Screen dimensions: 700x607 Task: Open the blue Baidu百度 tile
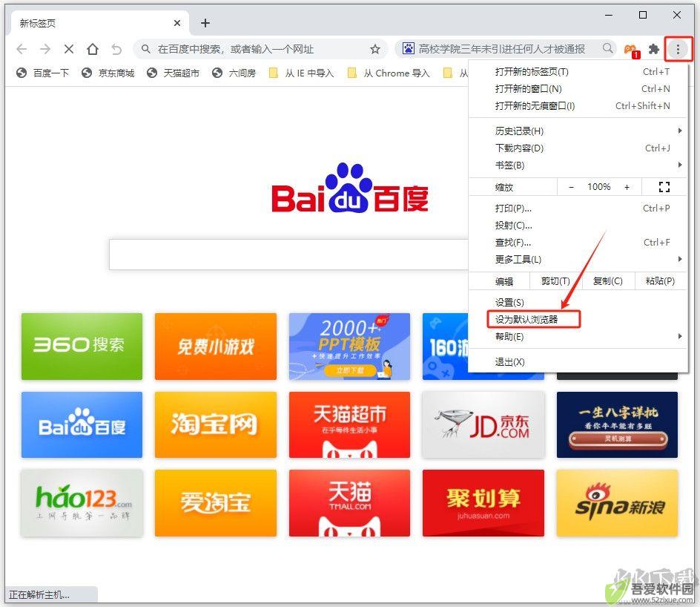82,424
